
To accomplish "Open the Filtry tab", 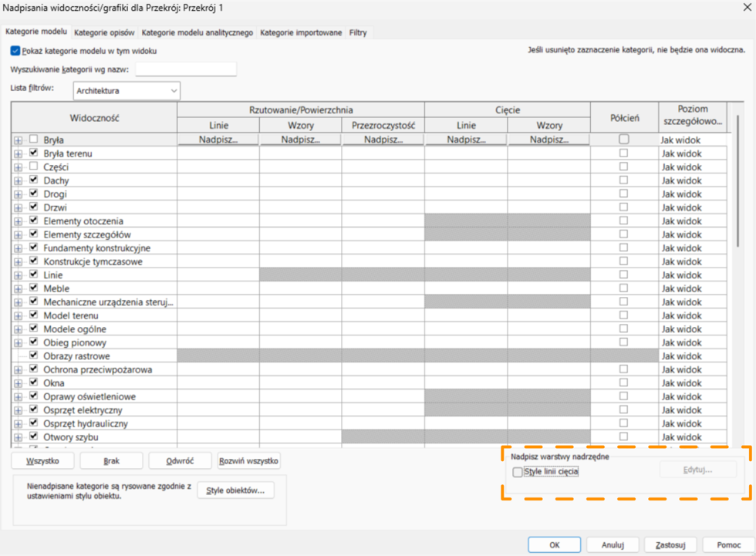I will tap(358, 33).
